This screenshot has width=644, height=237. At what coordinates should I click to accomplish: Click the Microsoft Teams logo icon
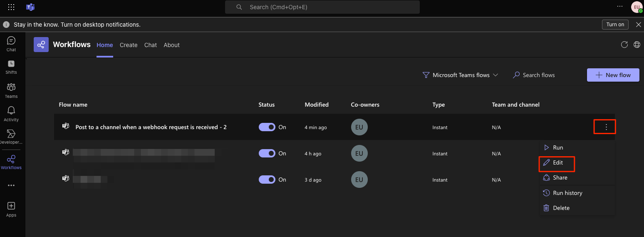30,7
